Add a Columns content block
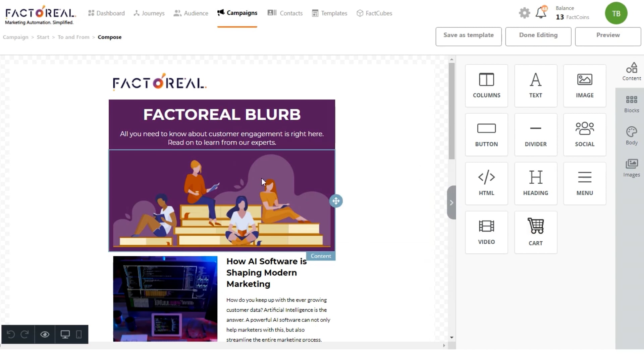644x362 pixels. click(x=486, y=86)
